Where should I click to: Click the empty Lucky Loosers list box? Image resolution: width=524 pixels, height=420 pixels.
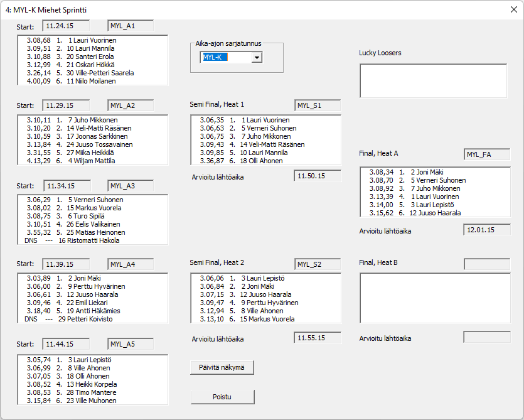[x=433, y=81]
